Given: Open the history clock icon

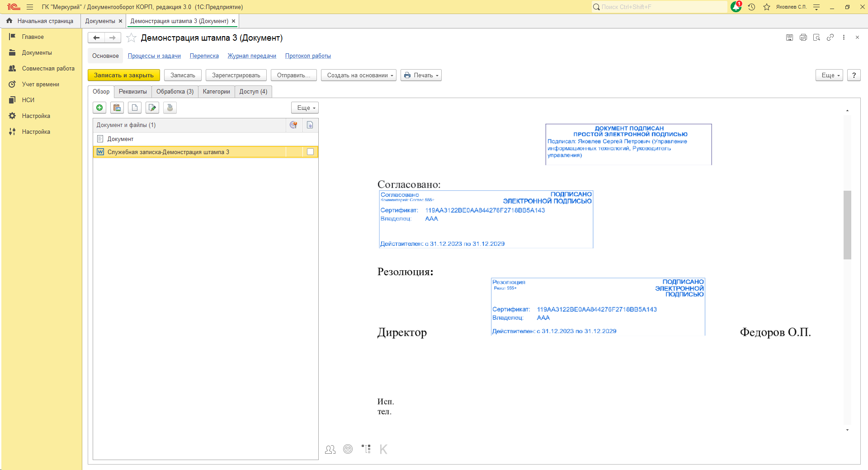Looking at the screenshot, I should tap(751, 7).
